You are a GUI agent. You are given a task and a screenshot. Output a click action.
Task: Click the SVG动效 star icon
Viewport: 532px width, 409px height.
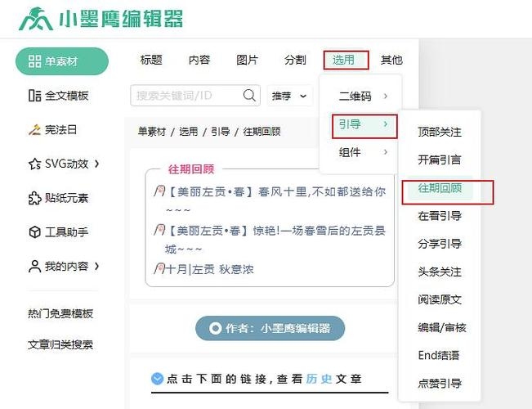point(34,164)
